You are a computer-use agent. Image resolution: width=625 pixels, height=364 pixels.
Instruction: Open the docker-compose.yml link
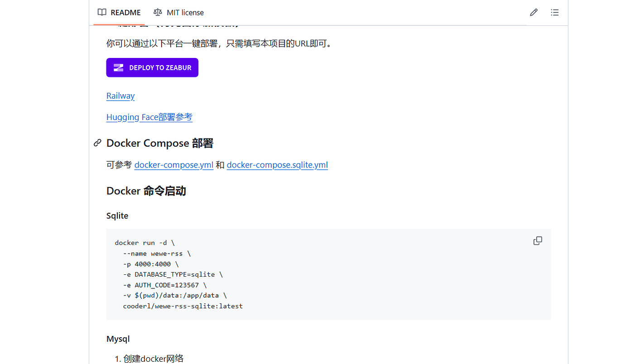(x=173, y=165)
